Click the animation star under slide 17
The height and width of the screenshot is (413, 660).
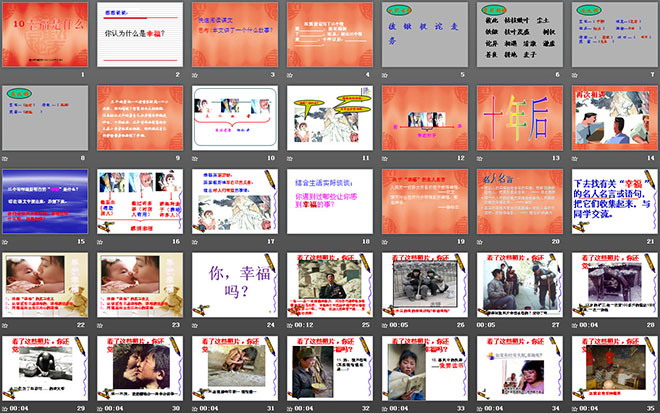195,242
